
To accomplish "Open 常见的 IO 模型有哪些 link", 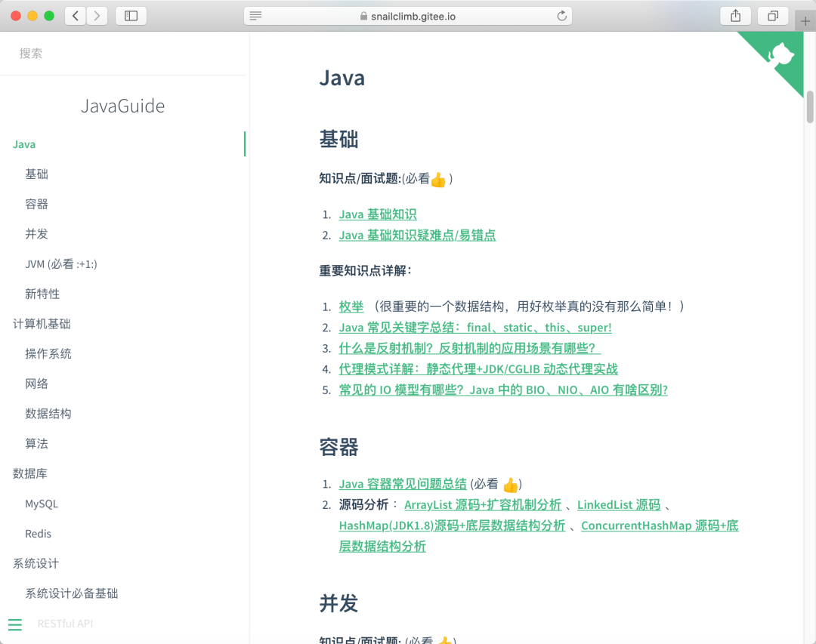I will tap(503, 390).
